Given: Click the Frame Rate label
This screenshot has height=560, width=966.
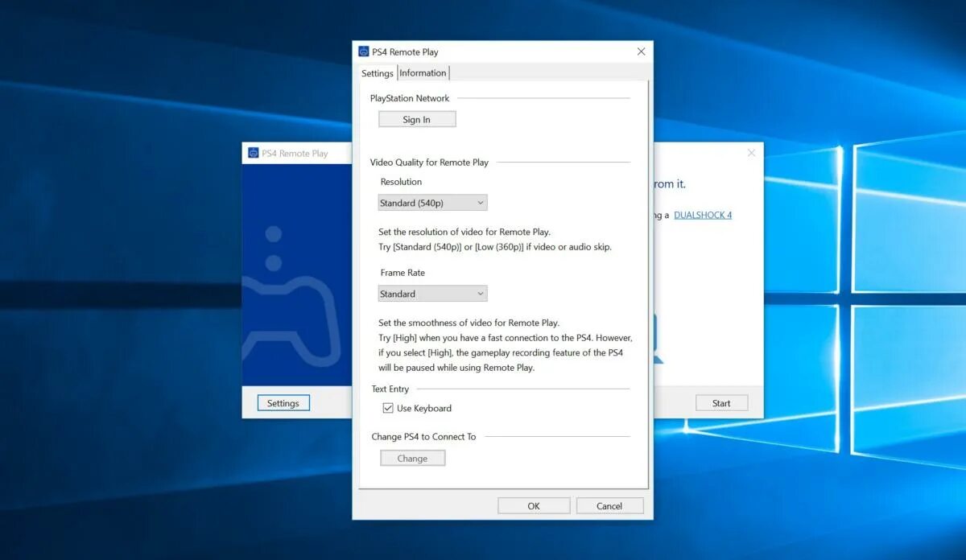Looking at the screenshot, I should pos(402,273).
